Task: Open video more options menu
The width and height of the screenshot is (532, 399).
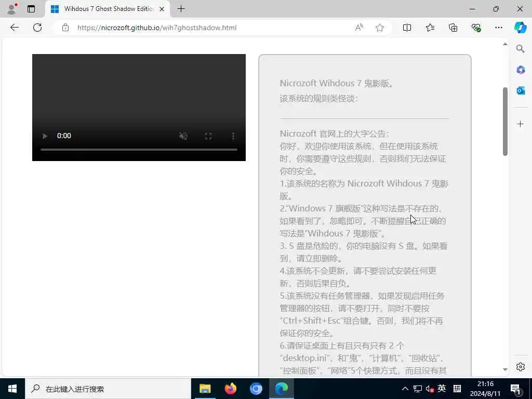Action: point(233,136)
